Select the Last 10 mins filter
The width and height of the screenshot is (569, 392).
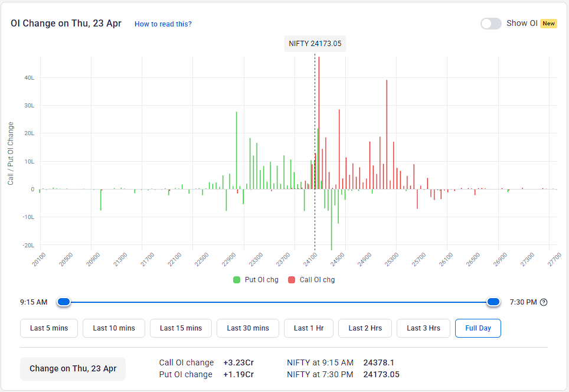(113, 328)
